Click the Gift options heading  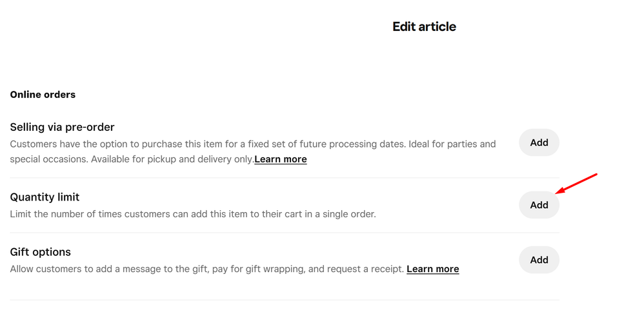[x=40, y=252]
